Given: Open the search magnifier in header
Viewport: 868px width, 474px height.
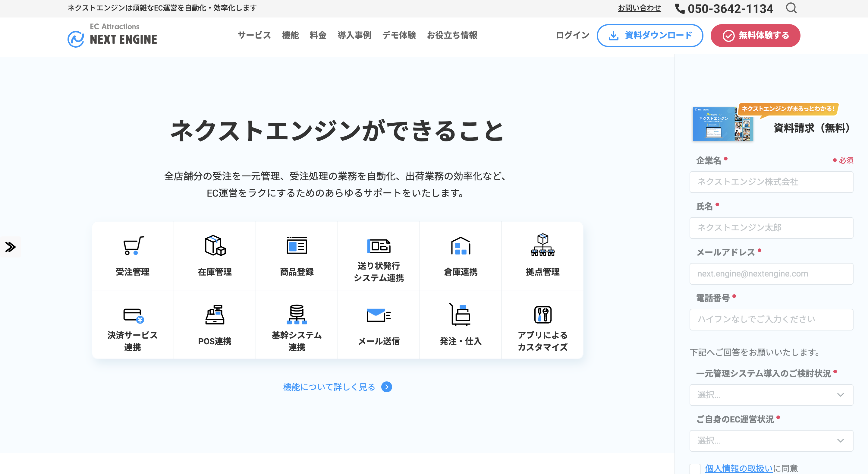Looking at the screenshot, I should coord(791,8).
